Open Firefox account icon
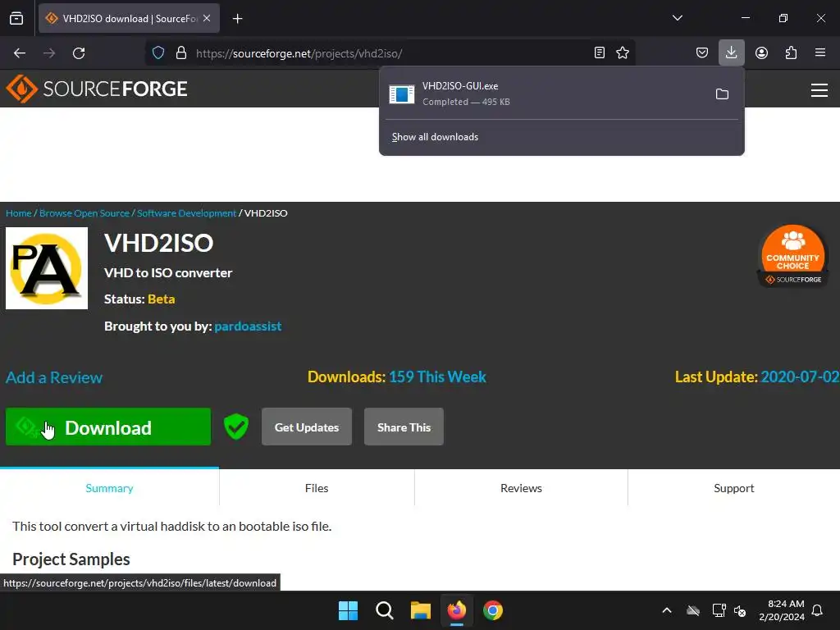The height and width of the screenshot is (630, 840). coord(761,52)
